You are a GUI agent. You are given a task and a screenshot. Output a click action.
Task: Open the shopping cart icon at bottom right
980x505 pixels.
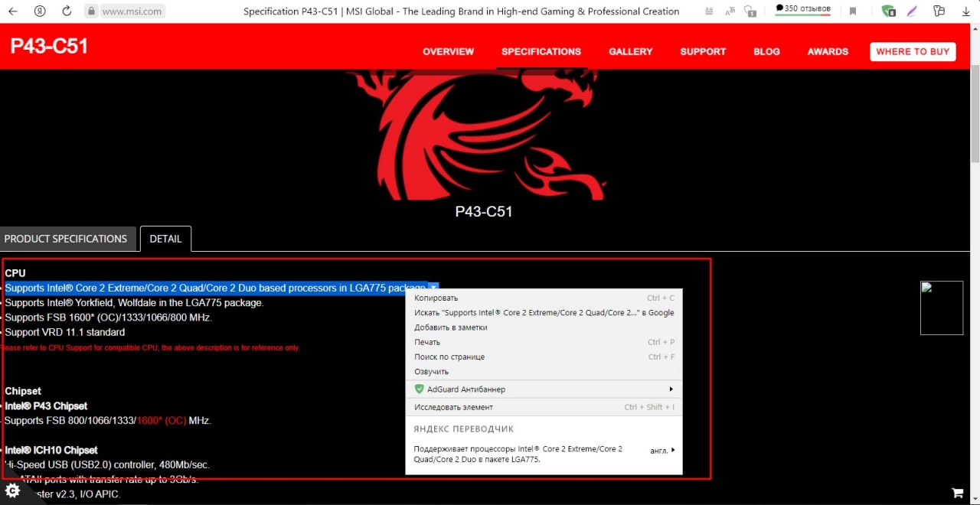coord(957,493)
